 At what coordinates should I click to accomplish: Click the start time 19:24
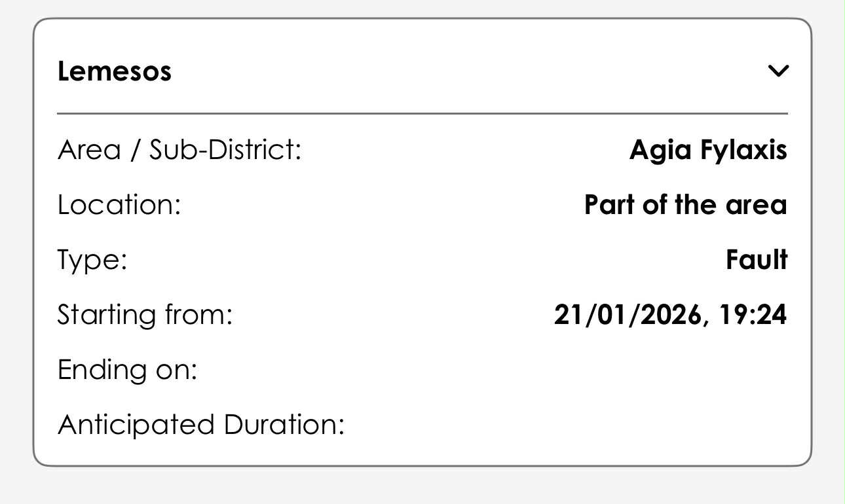753,315
